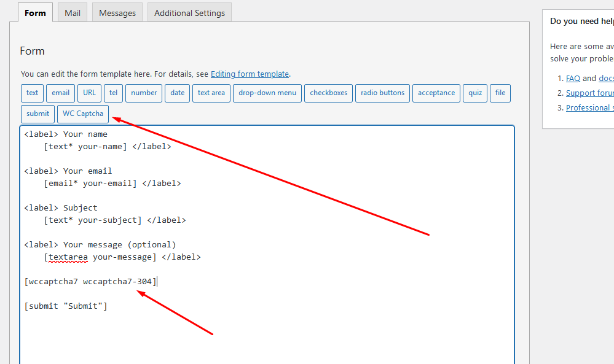
Task: Click the WC Captcha tag button
Action: tap(83, 114)
